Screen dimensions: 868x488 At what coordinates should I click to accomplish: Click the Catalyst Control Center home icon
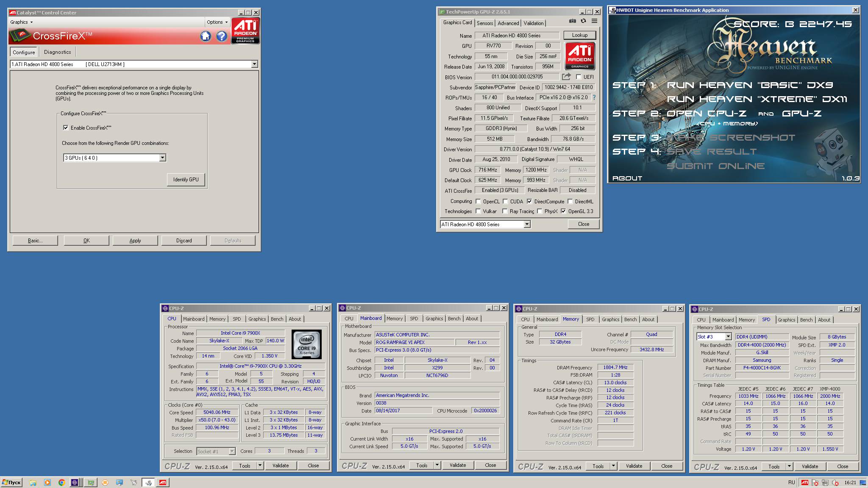point(206,36)
